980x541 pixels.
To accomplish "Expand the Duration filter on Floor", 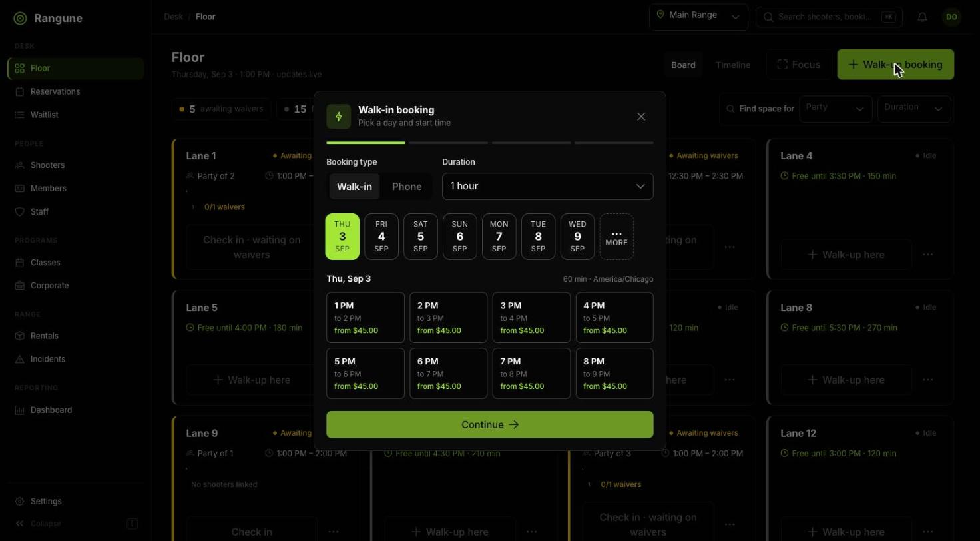I will 914,109.
